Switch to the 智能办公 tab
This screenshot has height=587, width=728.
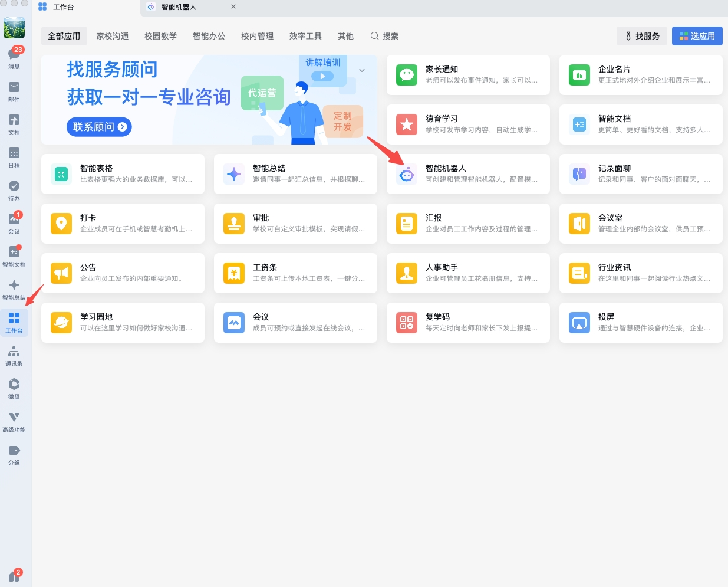209,36
